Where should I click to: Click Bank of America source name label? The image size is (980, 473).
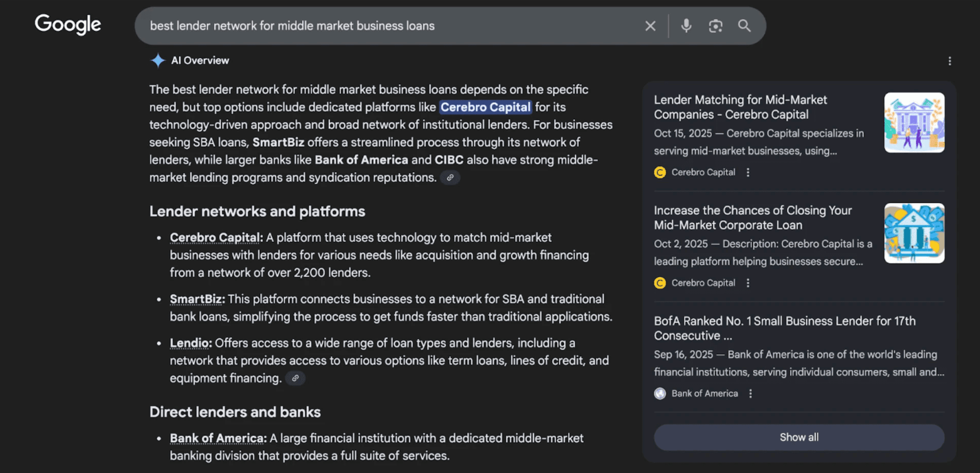click(704, 394)
